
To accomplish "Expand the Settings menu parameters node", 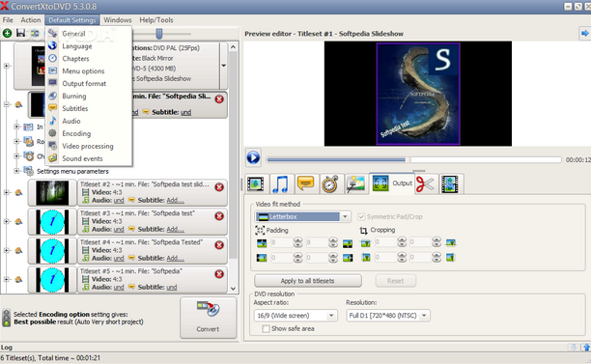I will pyautogui.click(x=16, y=171).
